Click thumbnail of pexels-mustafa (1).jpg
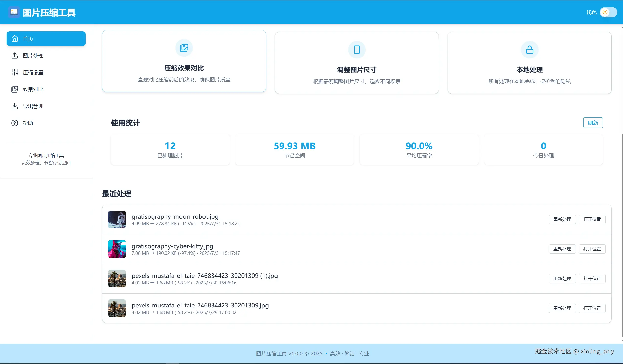Screen dimensions: 623x364 pyautogui.click(x=117, y=279)
